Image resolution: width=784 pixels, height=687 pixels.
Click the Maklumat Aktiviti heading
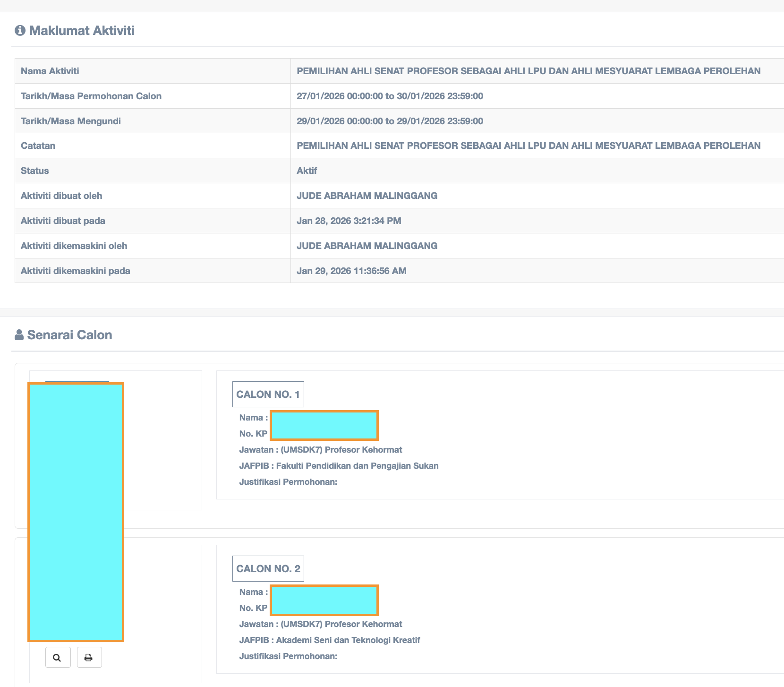(82, 31)
